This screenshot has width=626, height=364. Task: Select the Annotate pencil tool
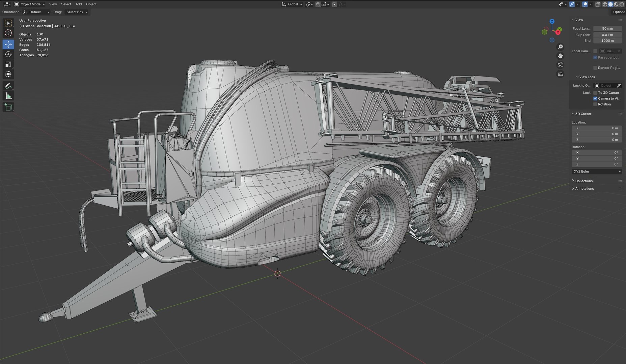tap(8, 86)
